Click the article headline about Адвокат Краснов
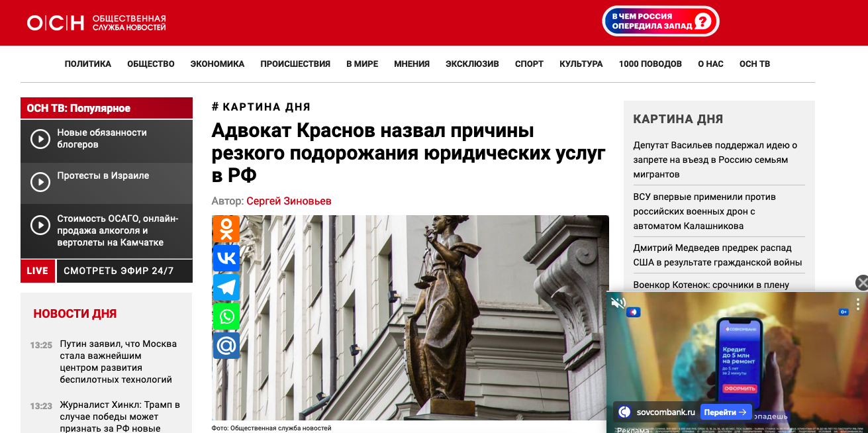The width and height of the screenshot is (868, 433). coord(409,153)
